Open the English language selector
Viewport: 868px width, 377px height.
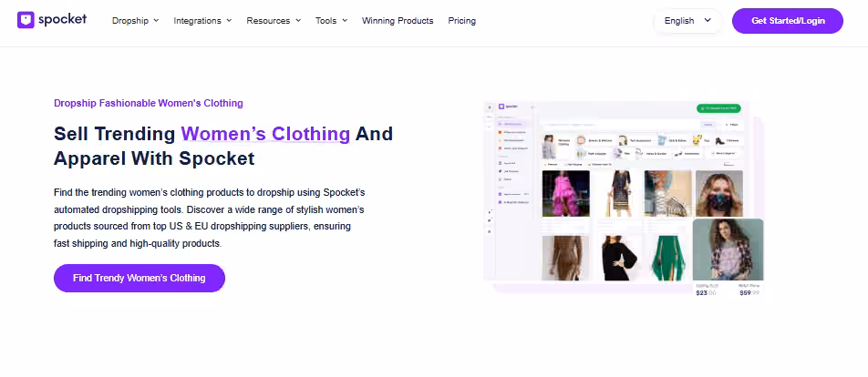coord(687,20)
